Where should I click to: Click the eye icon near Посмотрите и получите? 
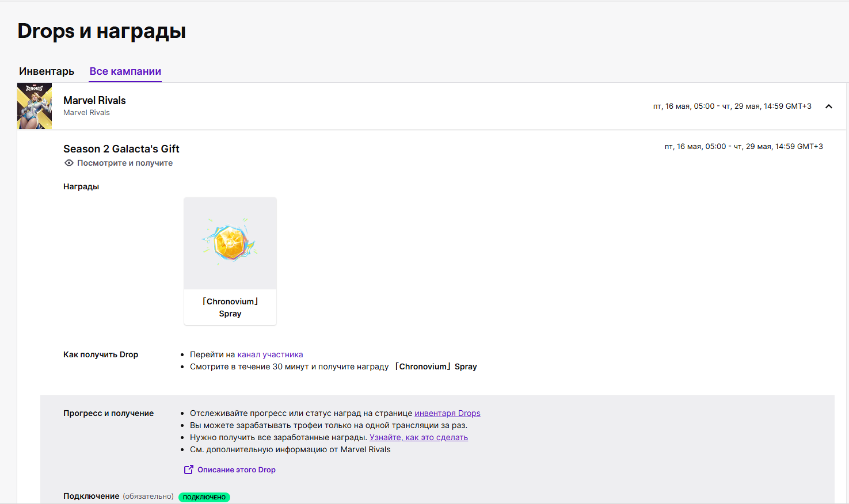coord(69,163)
